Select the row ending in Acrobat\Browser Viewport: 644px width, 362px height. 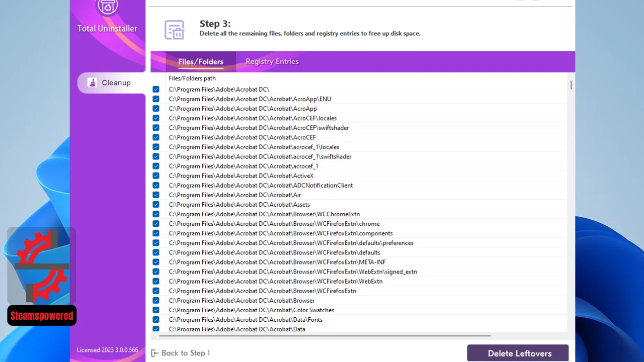[359, 301]
